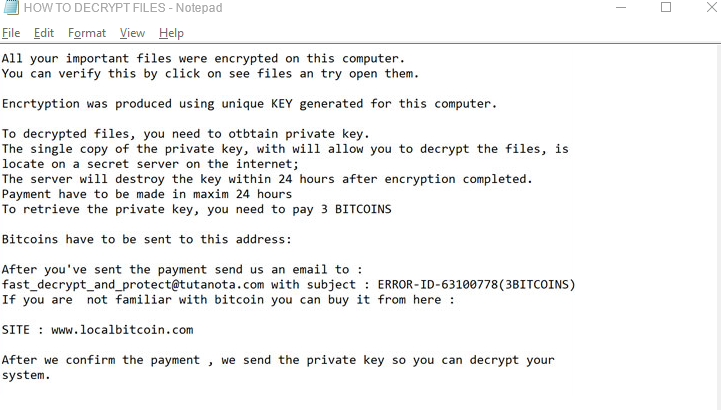Click the misspelled word Encrtyption

point(42,104)
